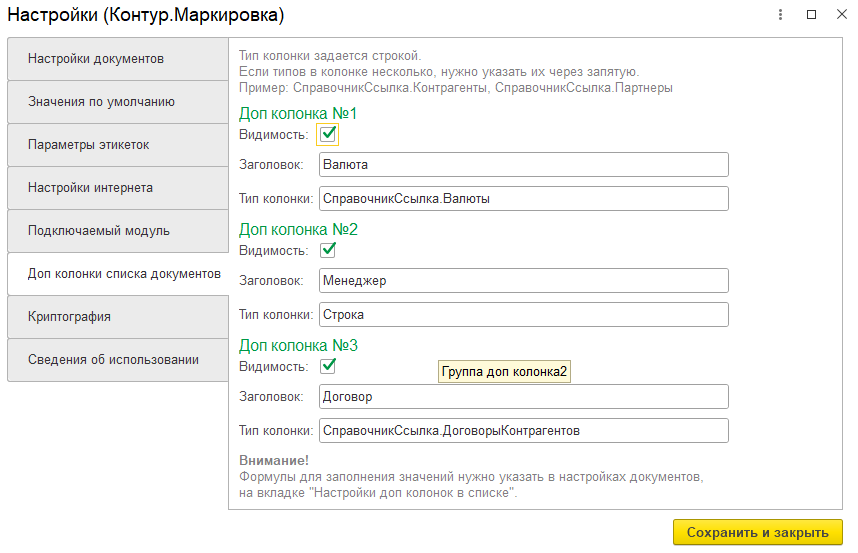This screenshot has width=858, height=553.
Task: Toggle visibility checkbox for Доп колонка №1
Action: tap(328, 135)
